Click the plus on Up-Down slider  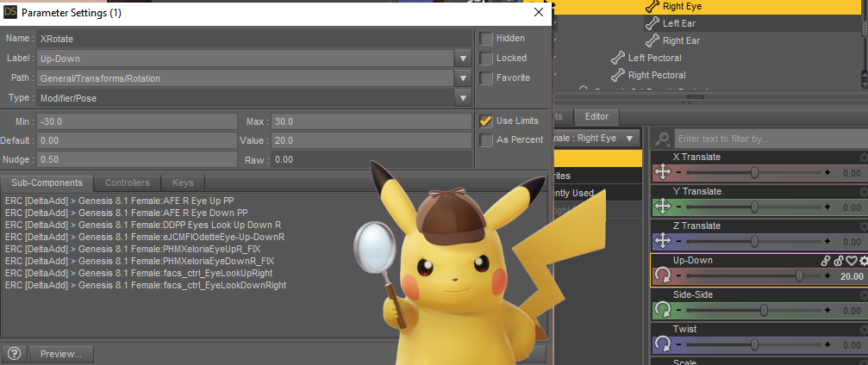[827, 276]
